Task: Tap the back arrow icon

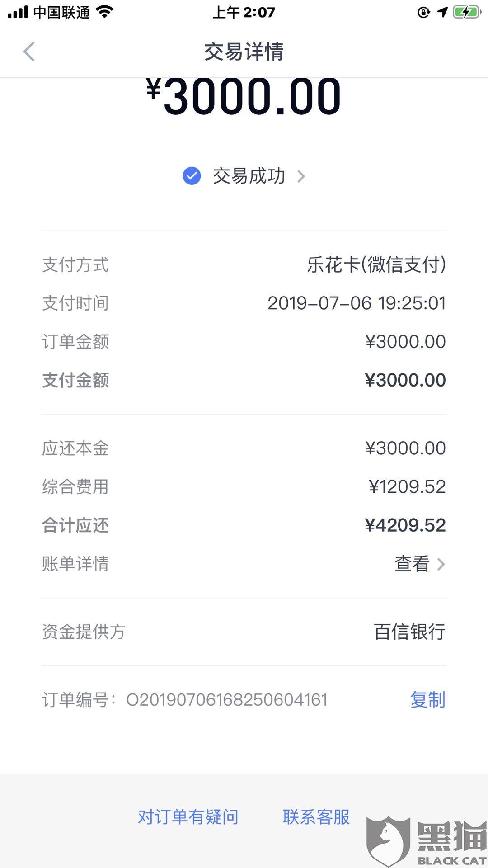Action: (29, 52)
